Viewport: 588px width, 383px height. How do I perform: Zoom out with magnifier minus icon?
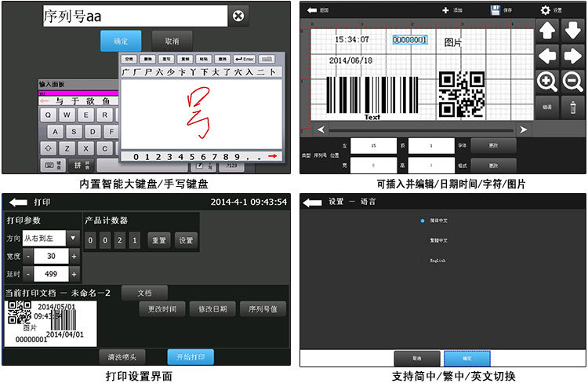click(x=572, y=82)
